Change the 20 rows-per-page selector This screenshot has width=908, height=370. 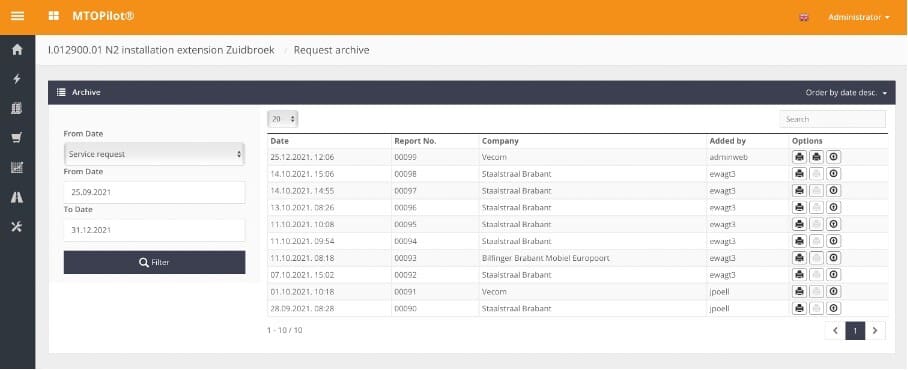(x=283, y=119)
